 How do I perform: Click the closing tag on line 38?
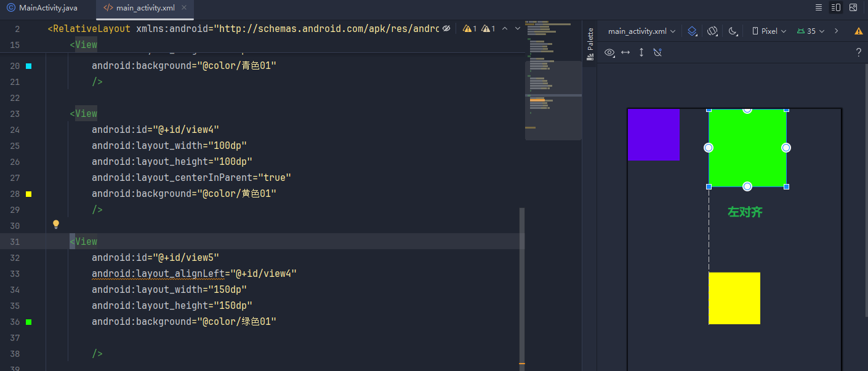(x=97, y=354)
